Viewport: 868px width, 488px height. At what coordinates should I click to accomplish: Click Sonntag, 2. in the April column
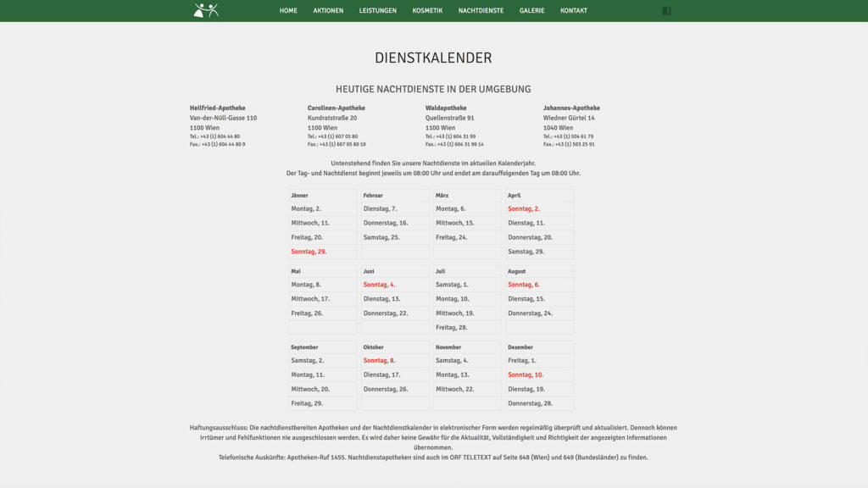click(x=524, y=208)
